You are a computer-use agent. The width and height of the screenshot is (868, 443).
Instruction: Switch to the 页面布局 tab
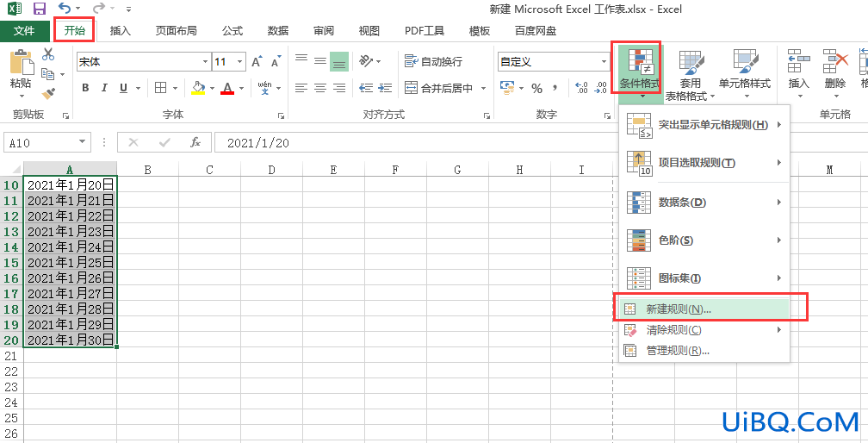(176, 31)
